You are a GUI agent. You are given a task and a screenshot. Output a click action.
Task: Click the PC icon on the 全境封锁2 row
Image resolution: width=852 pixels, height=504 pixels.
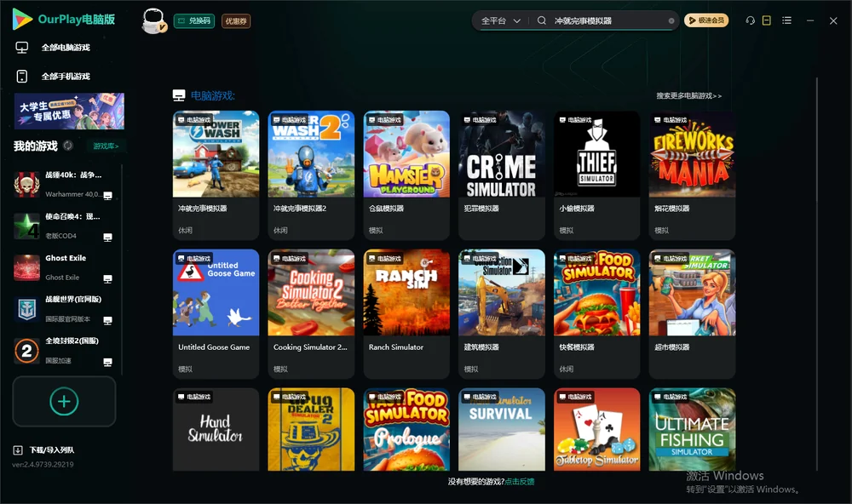point(107,362)
